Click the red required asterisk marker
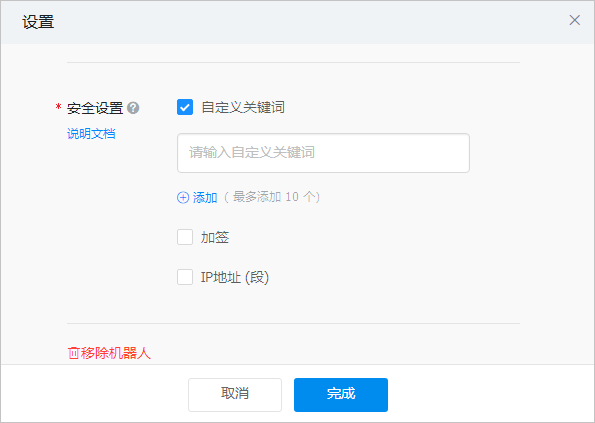 tap(58, 107)
